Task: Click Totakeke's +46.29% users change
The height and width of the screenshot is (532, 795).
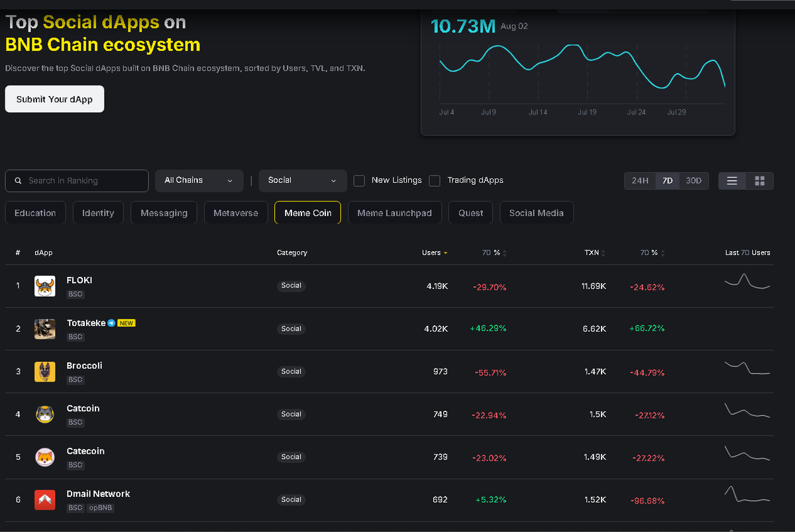Action: coord(488,329)
